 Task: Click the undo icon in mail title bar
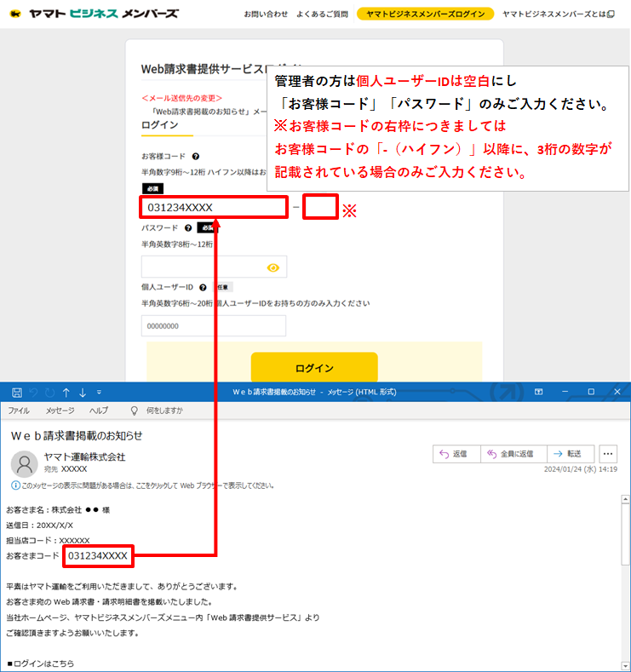coord(33,392)
